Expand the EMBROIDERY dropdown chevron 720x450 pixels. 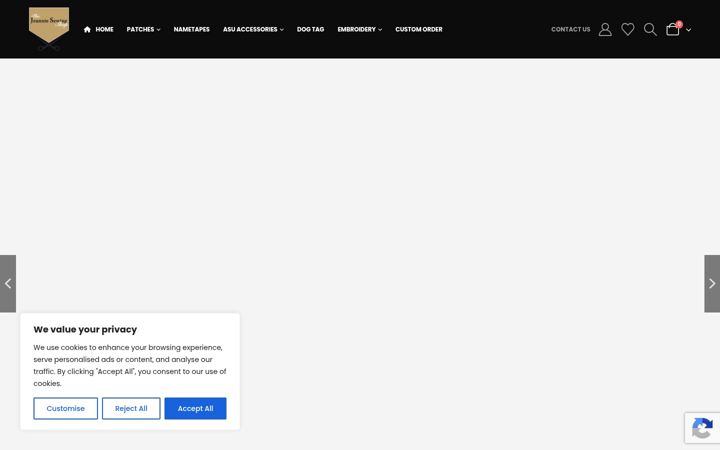(380, 30)
